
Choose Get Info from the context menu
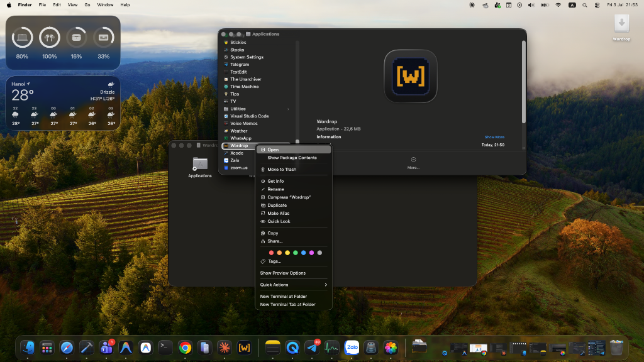pos(294,181)
